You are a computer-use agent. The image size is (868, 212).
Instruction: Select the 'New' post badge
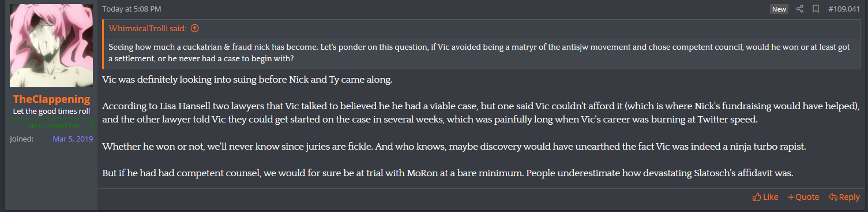779,9
